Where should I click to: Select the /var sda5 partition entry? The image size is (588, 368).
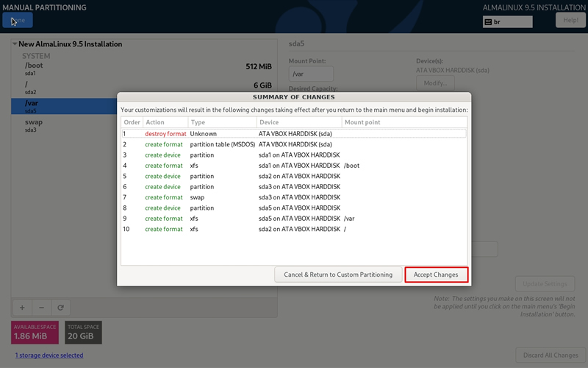point(64,106)
